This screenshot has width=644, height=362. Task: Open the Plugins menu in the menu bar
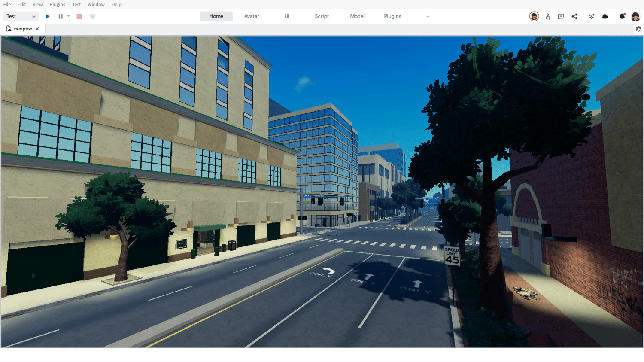[x=57, y=4]
